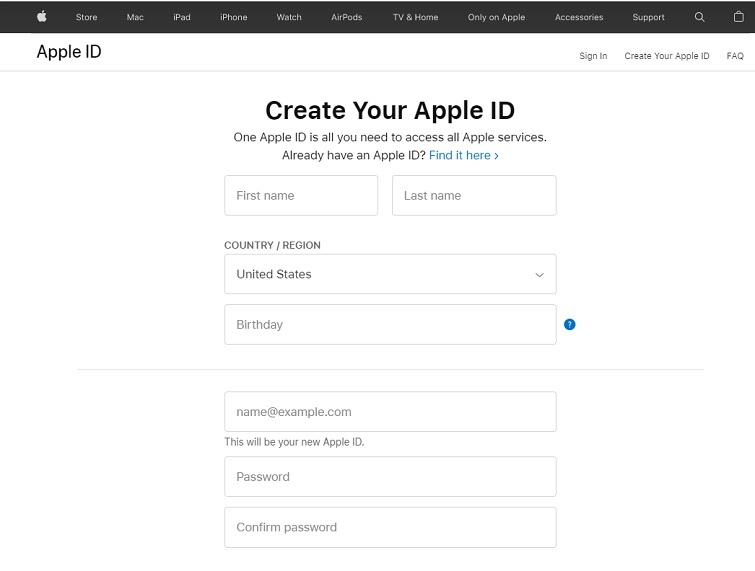Image resolution: width=755 pixels, height=571 pixels.
Task: Open the FAQ link
Action: coord(735,56)
